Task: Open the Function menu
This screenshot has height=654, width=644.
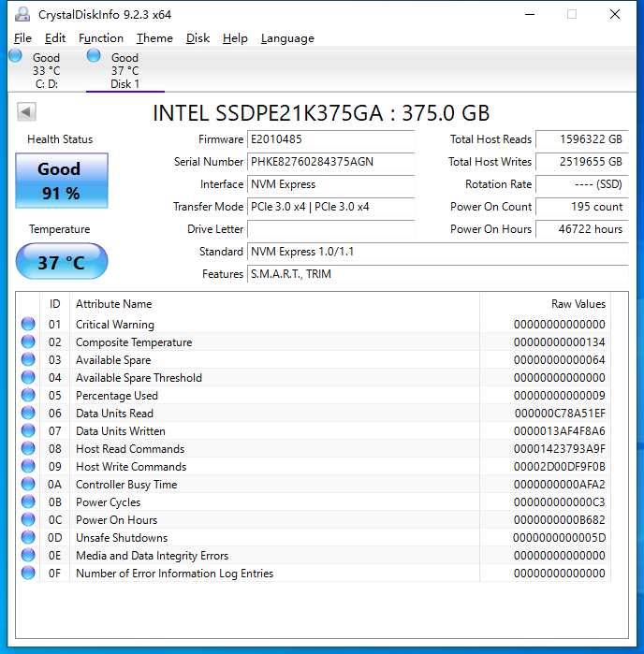Action: pyautogui.click(x=101, y=38)
